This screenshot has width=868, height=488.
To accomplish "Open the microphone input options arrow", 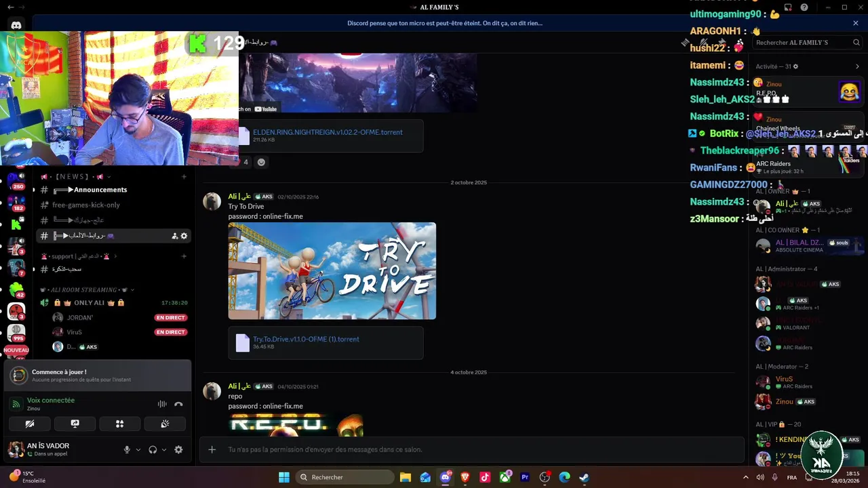I will pos(138,449).
